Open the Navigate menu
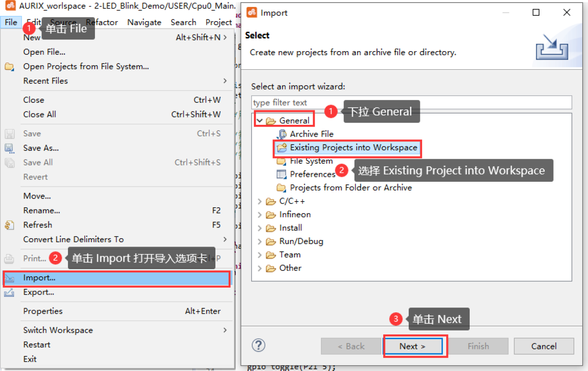588x371 pixels. tap(144, 22)
